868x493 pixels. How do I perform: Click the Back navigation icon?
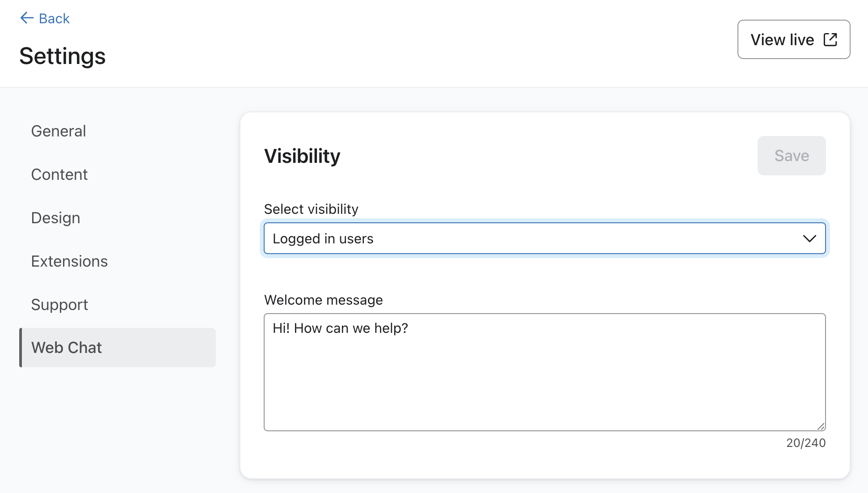[x=25, y=18]
